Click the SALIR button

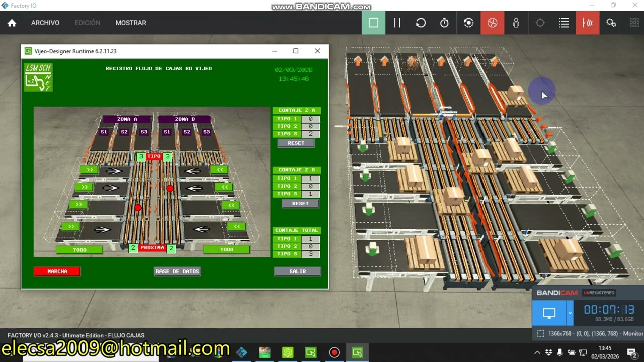[298, 271]
